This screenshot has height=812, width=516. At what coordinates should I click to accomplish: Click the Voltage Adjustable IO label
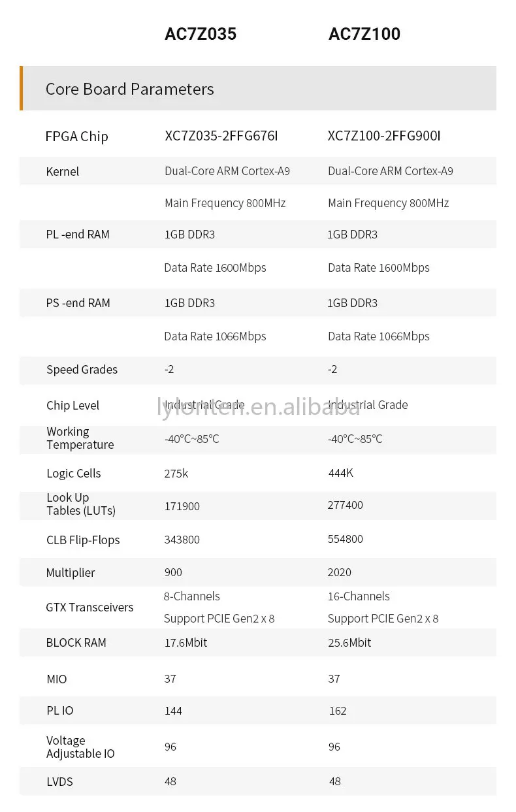coord(80,747)
